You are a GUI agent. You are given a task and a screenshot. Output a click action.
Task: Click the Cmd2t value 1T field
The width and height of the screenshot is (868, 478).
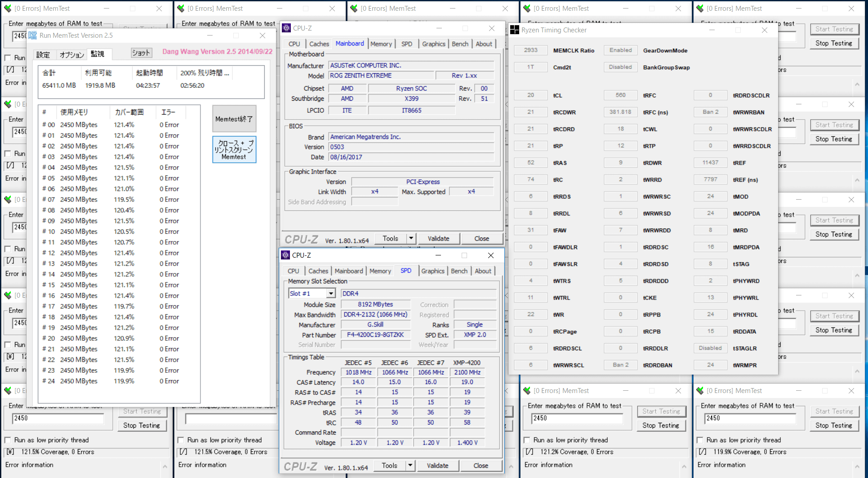[530, 67]
